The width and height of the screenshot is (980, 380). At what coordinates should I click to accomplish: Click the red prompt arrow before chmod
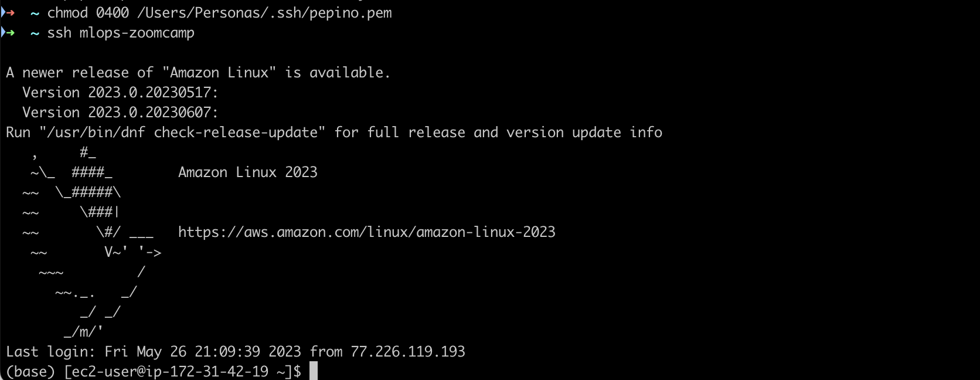click(x=9, y=12)
